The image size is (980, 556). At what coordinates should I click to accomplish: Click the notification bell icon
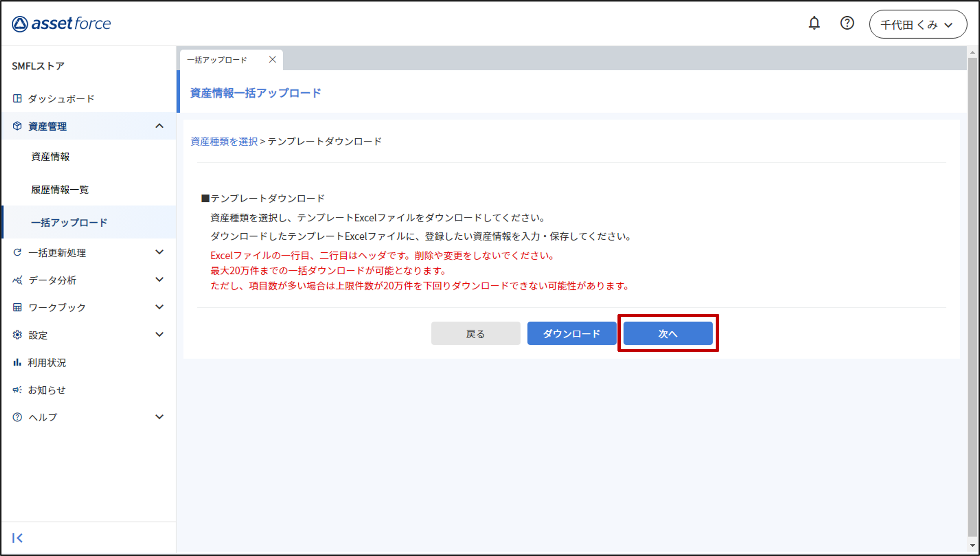[x=814, y=24]
